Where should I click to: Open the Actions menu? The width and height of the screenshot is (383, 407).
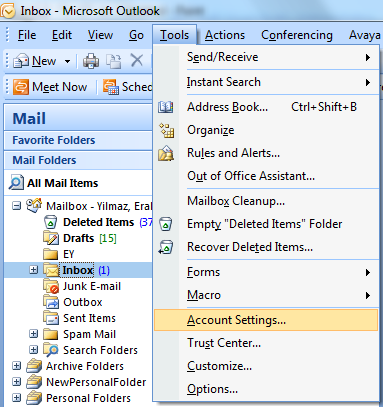coord(225,35)
